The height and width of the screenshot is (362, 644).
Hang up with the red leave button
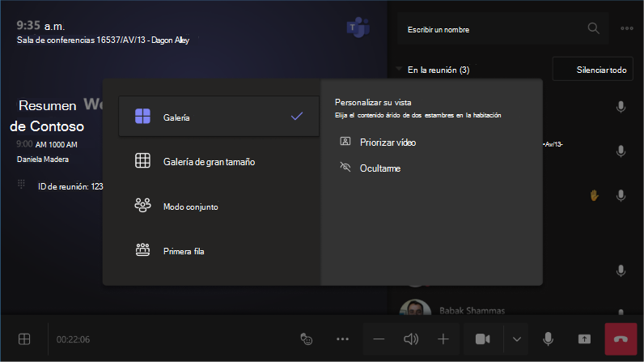point(621,339)
